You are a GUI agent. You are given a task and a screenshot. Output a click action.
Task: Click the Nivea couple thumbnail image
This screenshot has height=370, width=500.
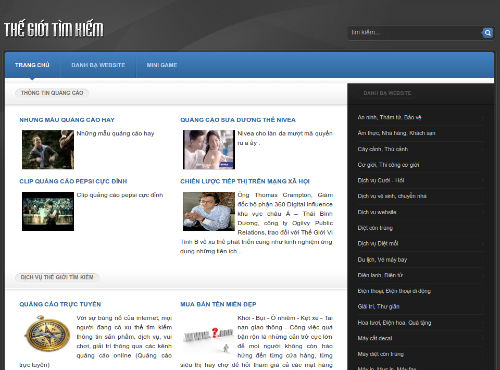[209, 150]
